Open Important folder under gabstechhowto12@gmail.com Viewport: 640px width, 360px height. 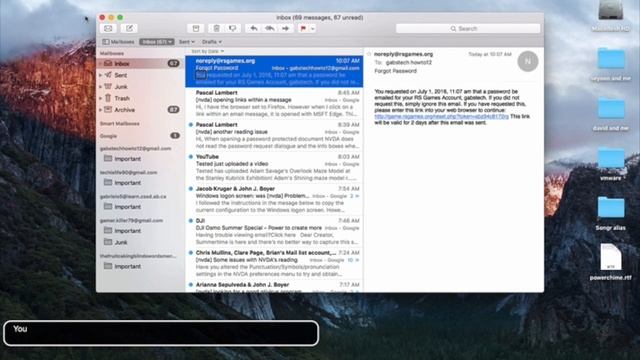point(128,159)
